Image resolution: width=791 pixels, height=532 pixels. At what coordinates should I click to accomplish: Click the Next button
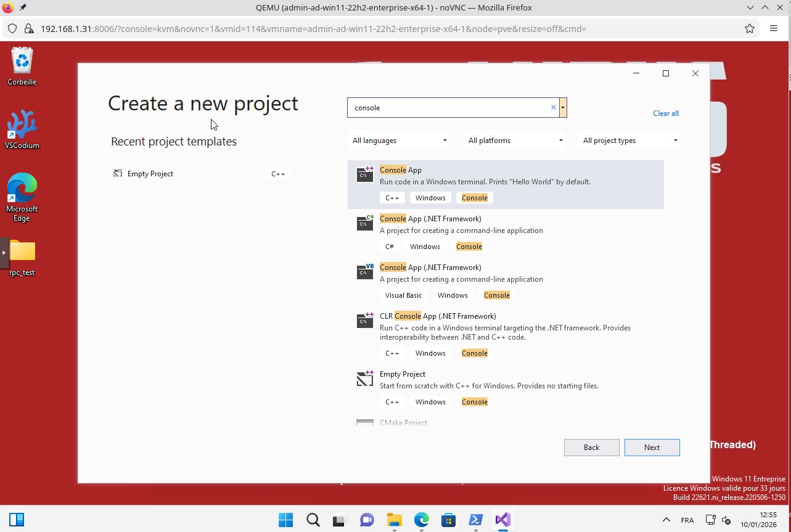coord(652,447)
